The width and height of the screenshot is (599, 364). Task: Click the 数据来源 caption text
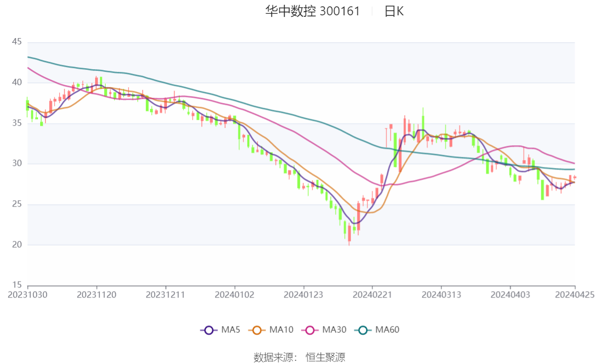(274, 358)
